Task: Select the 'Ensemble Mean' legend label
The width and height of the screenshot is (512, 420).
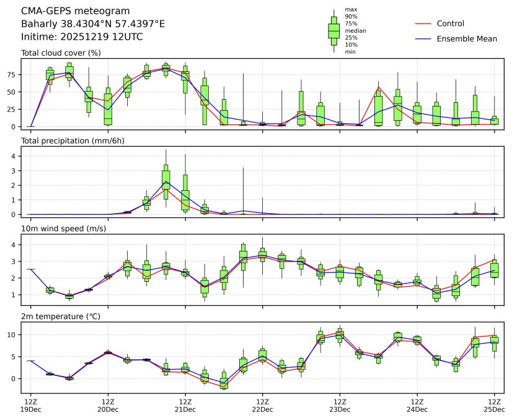Action: click(467, 39)
